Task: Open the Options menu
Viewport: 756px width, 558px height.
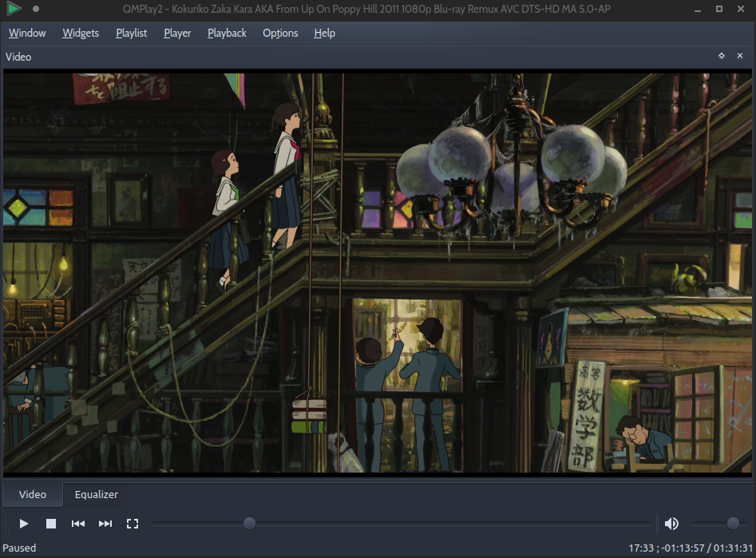Action: 280,33
